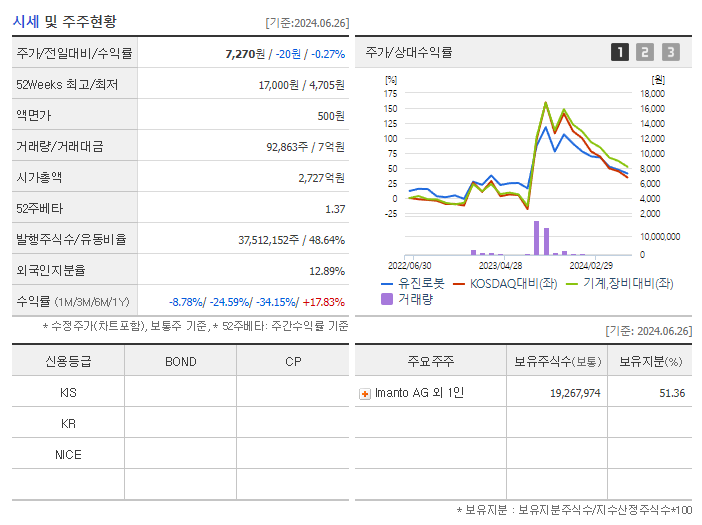Click the 주가/상대수익률 chart title
The width and height of the screenshot is (702, 525).
tap(409, 52)
